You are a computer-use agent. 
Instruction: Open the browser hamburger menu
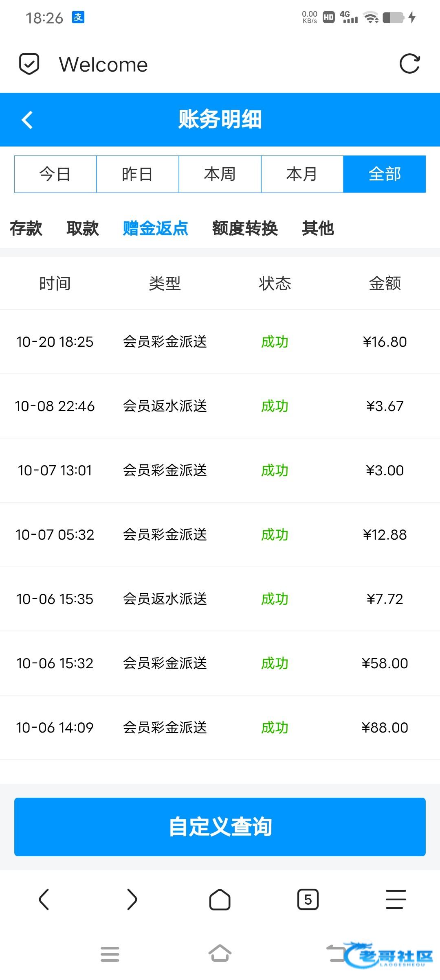[x=396, y=899]
